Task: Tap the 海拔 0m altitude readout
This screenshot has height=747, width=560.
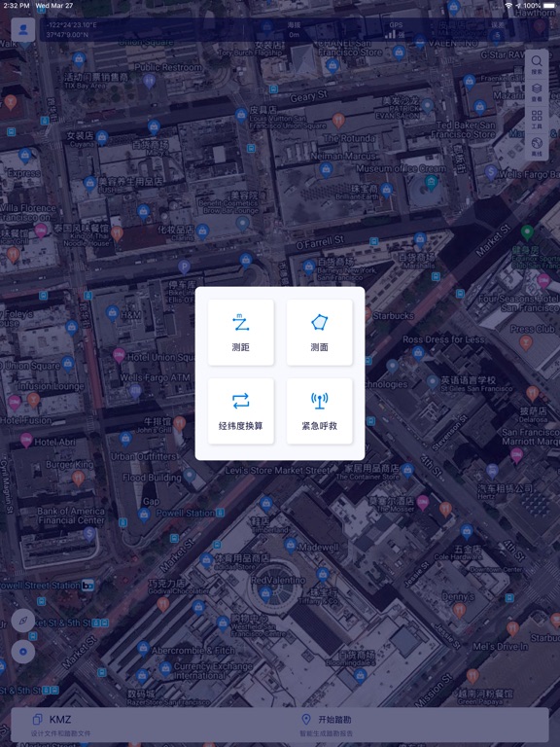Action: pyautogui.click(x=294, y=29)
